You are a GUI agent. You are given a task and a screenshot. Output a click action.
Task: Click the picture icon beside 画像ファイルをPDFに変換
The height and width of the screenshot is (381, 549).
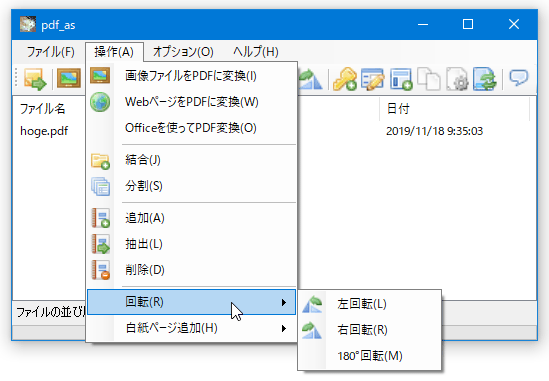click(100, 76)
